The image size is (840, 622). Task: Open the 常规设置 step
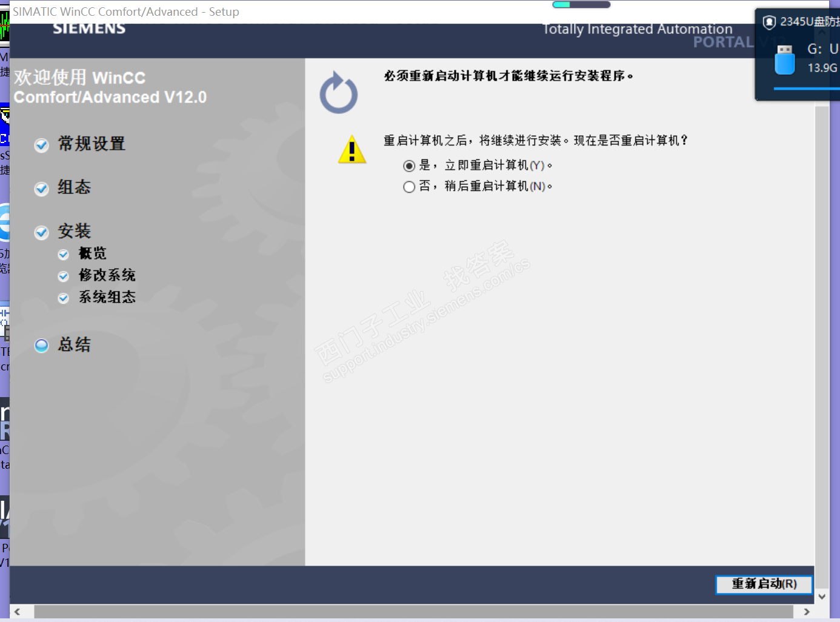[92, 144]
